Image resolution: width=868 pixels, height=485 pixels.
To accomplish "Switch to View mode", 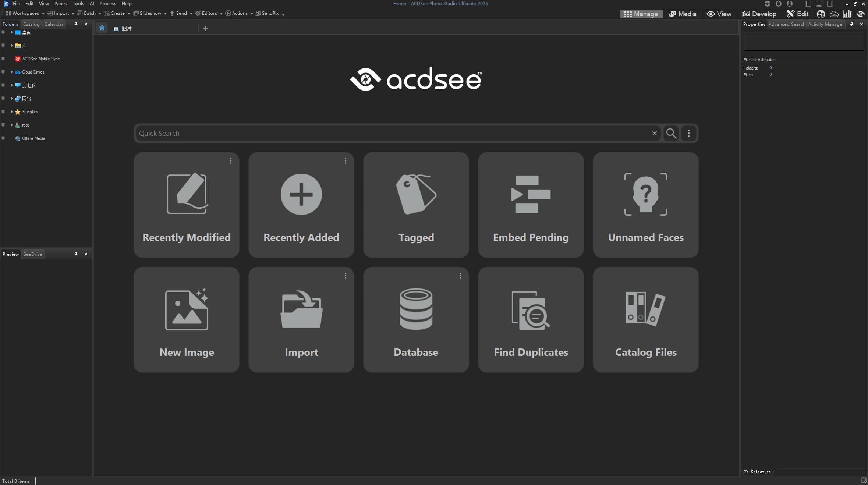I will [719, 14].
